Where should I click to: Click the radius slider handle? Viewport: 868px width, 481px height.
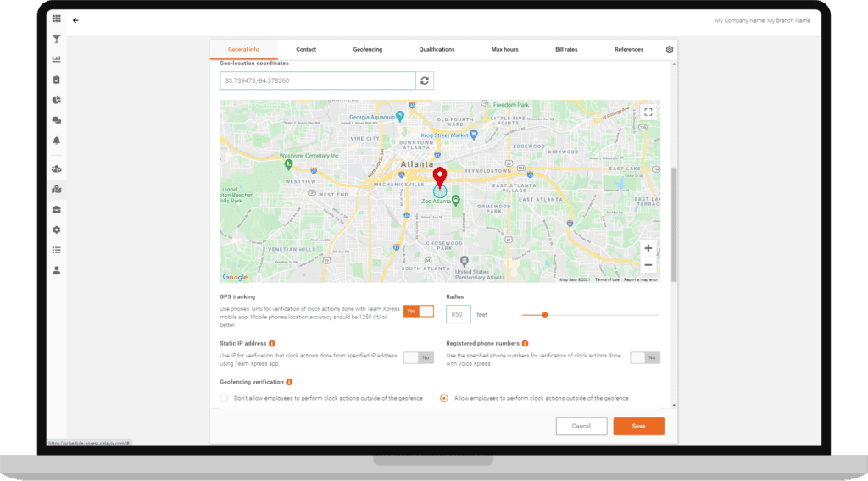pyautogui.click(x=545, y=314)
